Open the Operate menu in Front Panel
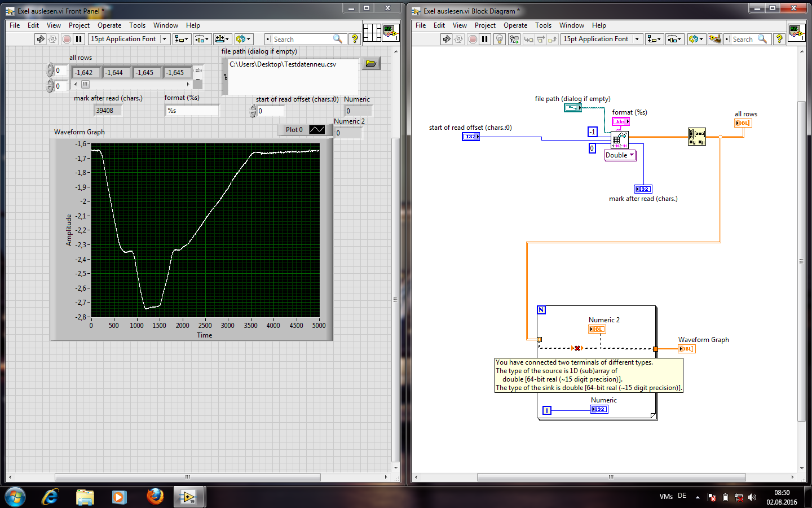This screenshot has width=812, height=508. (x=109, y=25)
